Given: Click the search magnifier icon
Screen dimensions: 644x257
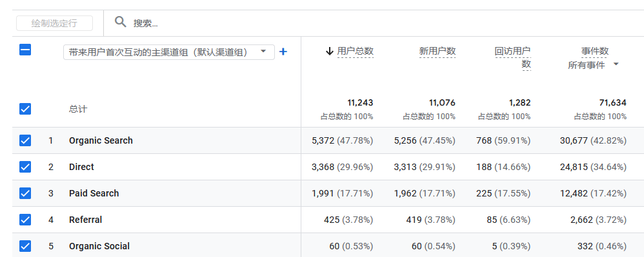Looking at the screenshot, I should (x=120, y=22).
